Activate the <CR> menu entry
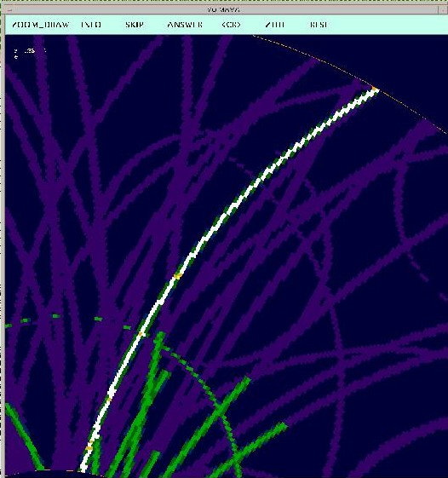 pyautogui.click(x=232, y=25)
